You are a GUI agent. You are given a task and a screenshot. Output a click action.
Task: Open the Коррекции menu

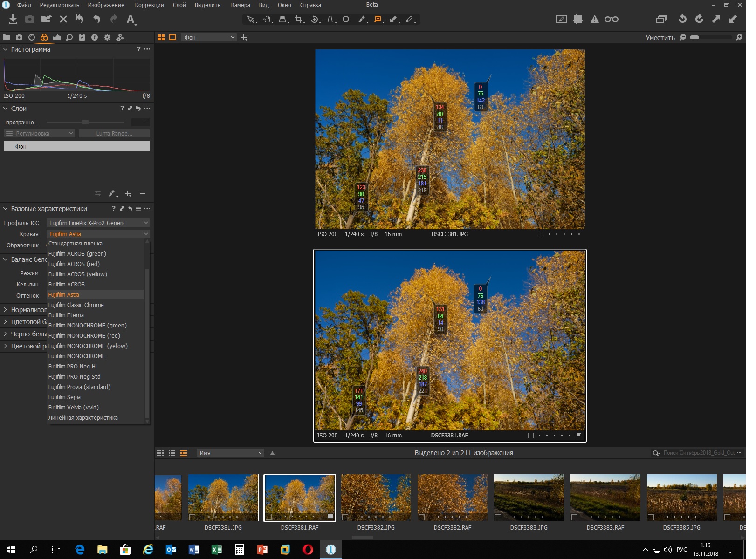click(x=149, y=5)
